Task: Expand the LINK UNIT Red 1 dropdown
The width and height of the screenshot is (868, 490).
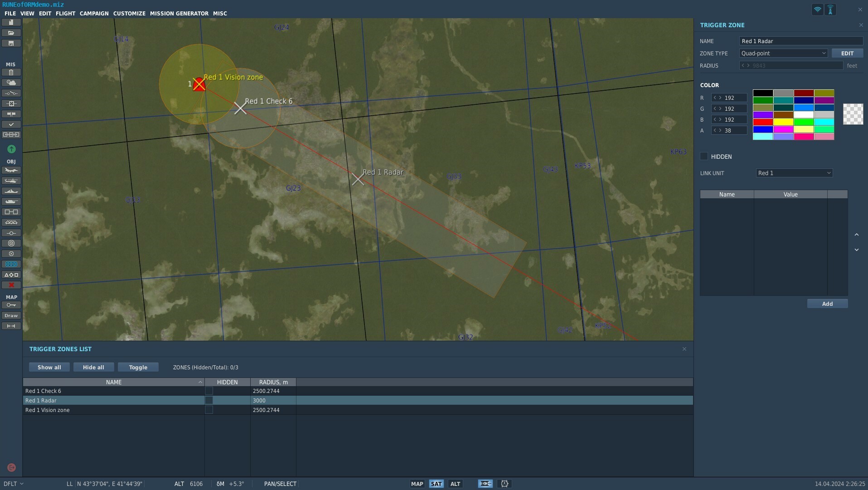Action: [x=794, y=173]
